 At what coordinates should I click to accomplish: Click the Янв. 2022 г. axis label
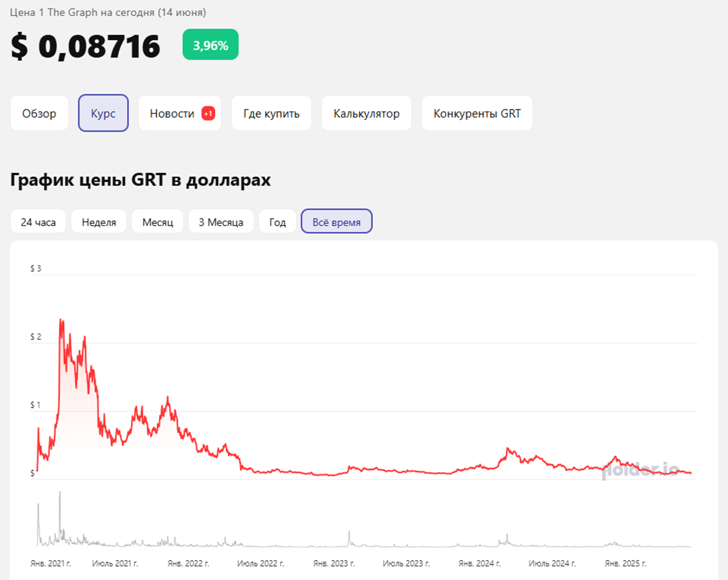coord(188,563)
